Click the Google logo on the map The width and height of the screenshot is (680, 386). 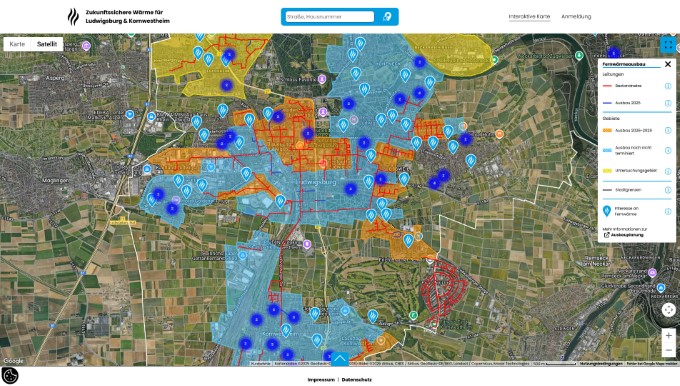[13, 361]
